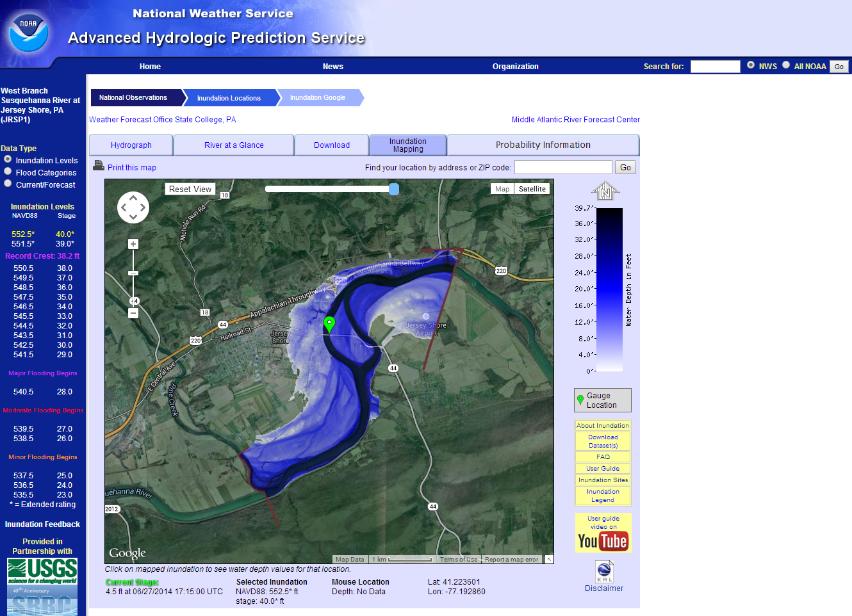Viewport: 852px width, 616px height.
Task: Open the Hydrograph tab
Action: [131, 145]
